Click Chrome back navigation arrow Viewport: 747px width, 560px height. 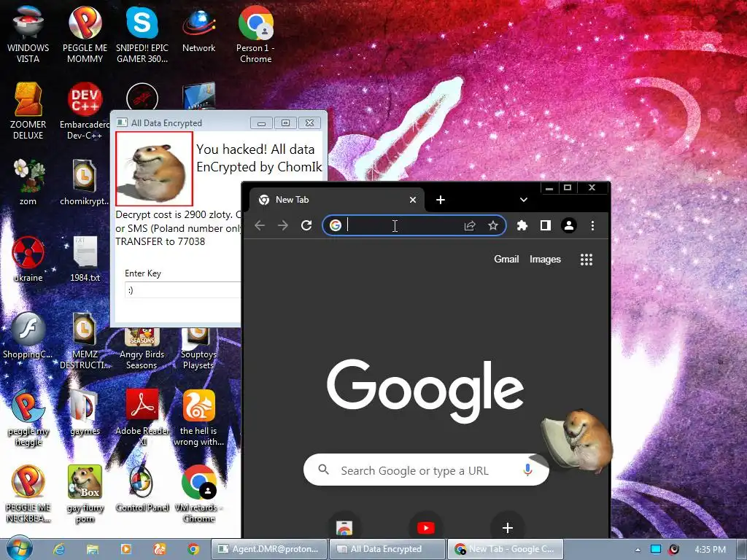click(x=260, y=225)
